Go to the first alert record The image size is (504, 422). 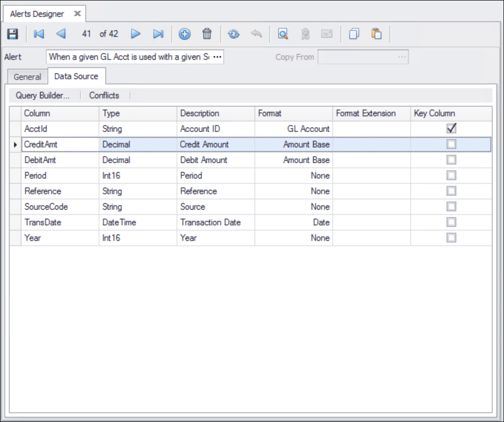[39, 34]
